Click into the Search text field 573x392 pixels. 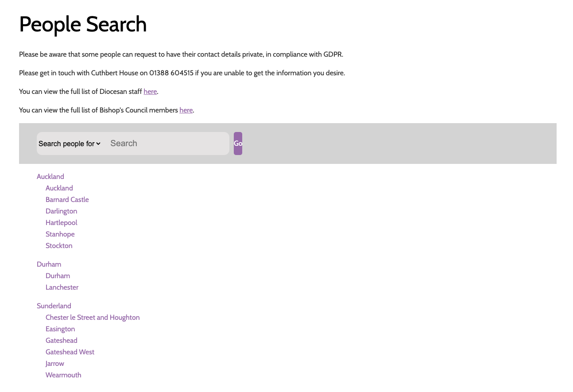pos(167,144)
